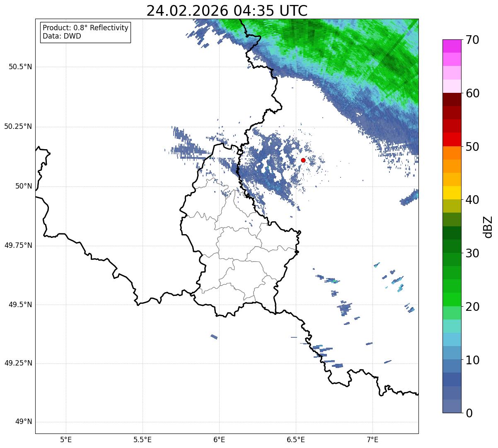Click the latitude label 49°N
Screen dimensions: 498x448
point(24,422)
